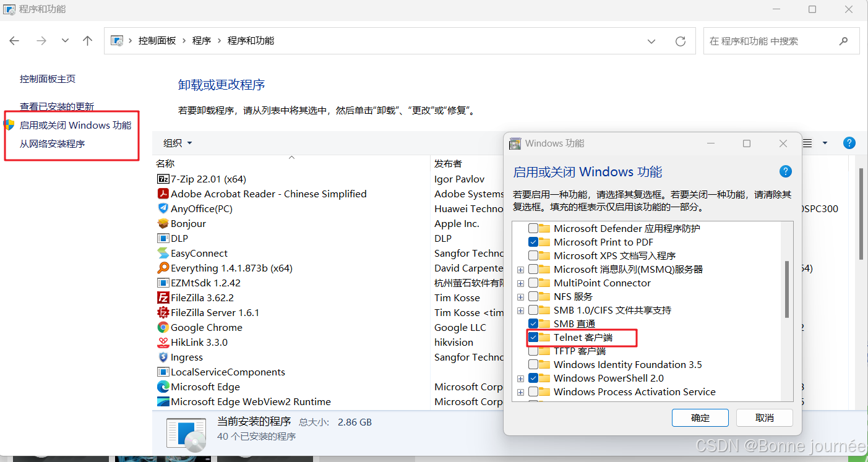Open 查看已安装的更新 link
This screenshot has height=462, width=868.
(x=57, y=106)
